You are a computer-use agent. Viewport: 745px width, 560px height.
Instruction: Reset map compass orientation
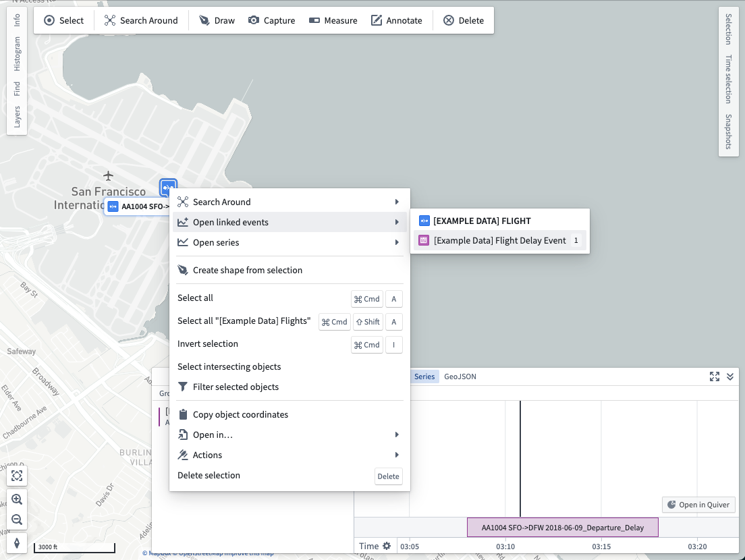point(17,543)
